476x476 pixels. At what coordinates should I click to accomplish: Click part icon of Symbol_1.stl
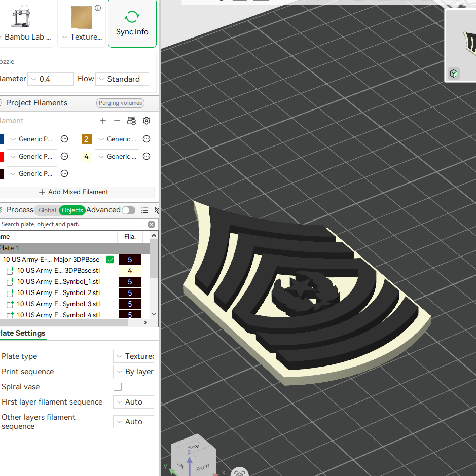(10, 282)
